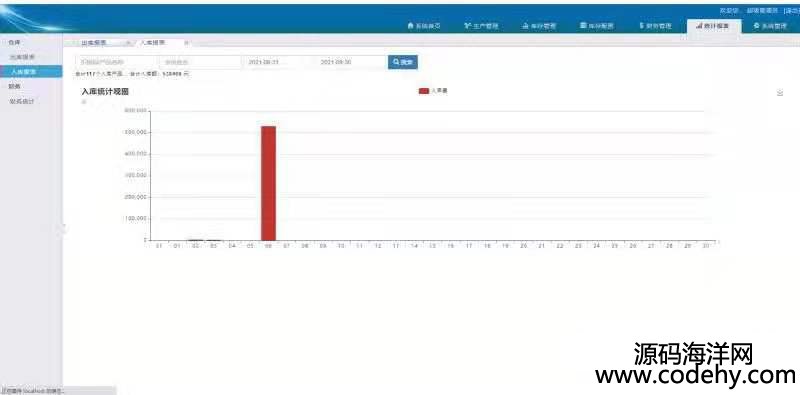Close the 出库报表 tab with its x
The image size is (800, 395).
128,43
